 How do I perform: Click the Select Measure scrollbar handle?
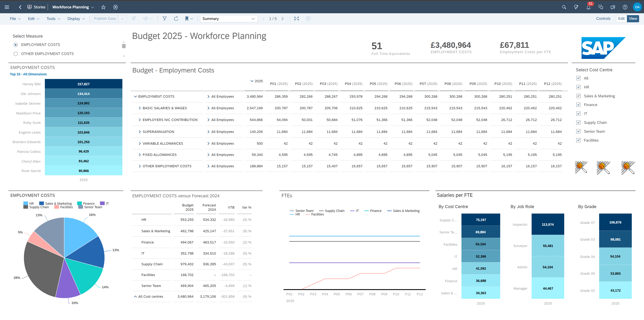[123, 46]
